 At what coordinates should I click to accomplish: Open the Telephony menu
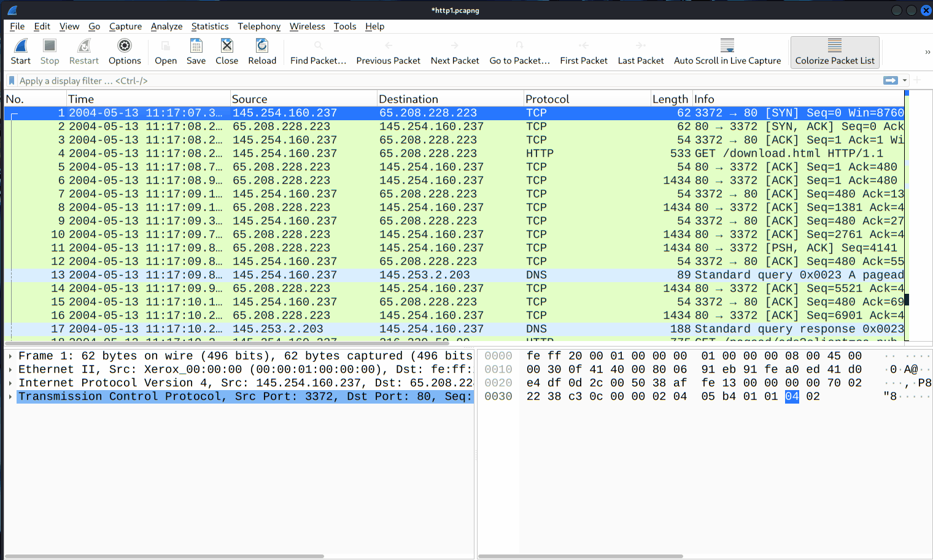259,26
